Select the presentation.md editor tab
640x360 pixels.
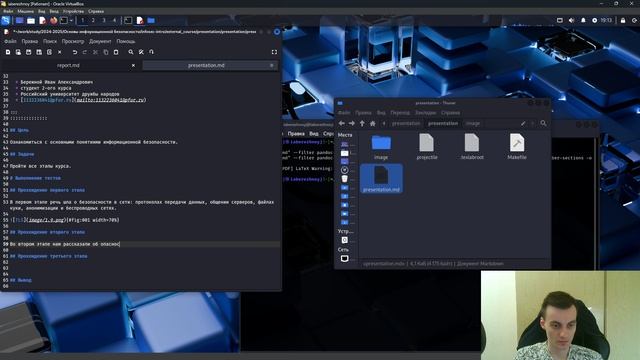point(206,65)
